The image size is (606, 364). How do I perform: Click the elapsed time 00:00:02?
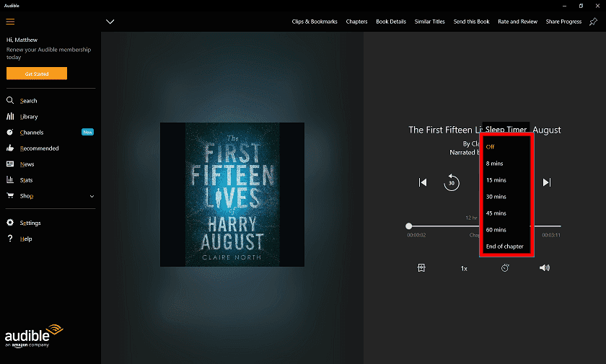pyautogui.click(x=416, y=235)
